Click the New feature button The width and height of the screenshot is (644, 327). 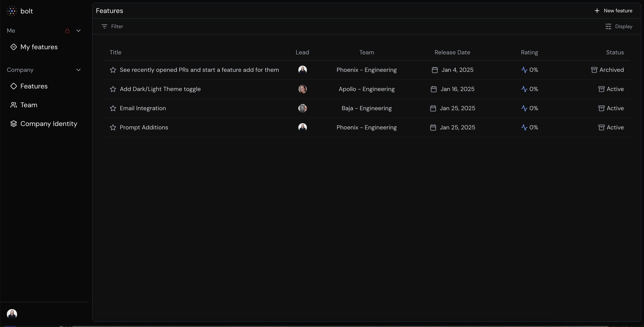click(x=613, y=11)
